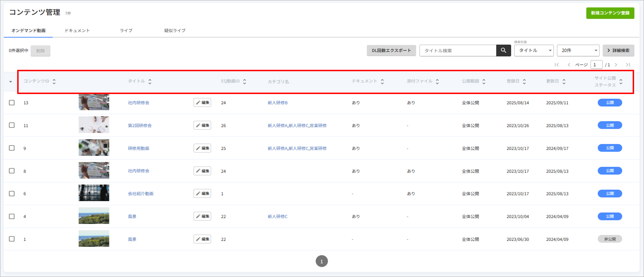Go to previous page arrow

[569, 65]
